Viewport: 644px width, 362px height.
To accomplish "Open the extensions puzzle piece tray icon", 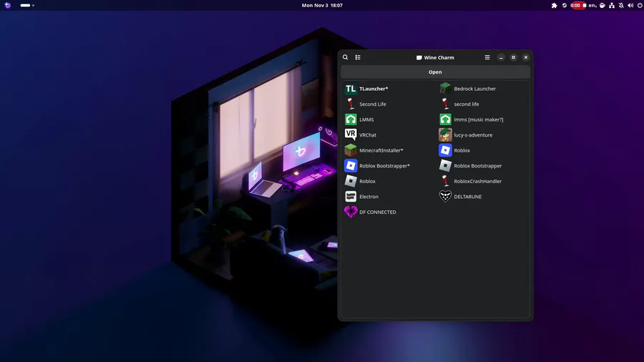I will coord(554,5).
